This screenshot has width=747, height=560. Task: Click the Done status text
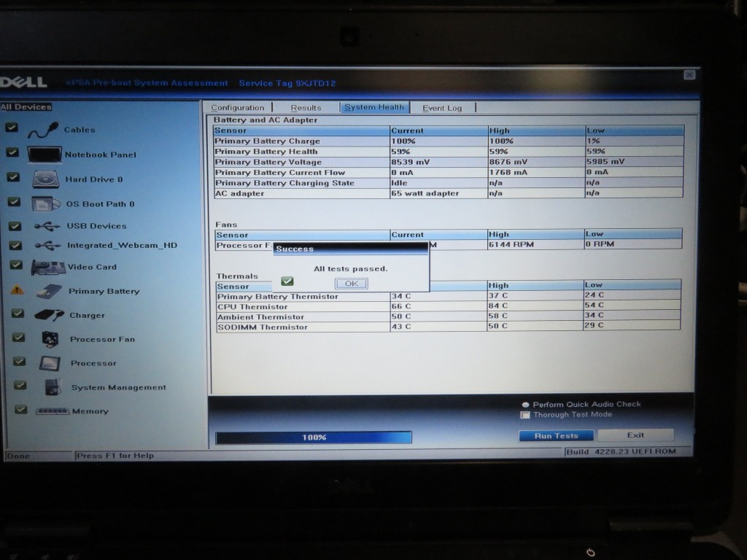18,456
